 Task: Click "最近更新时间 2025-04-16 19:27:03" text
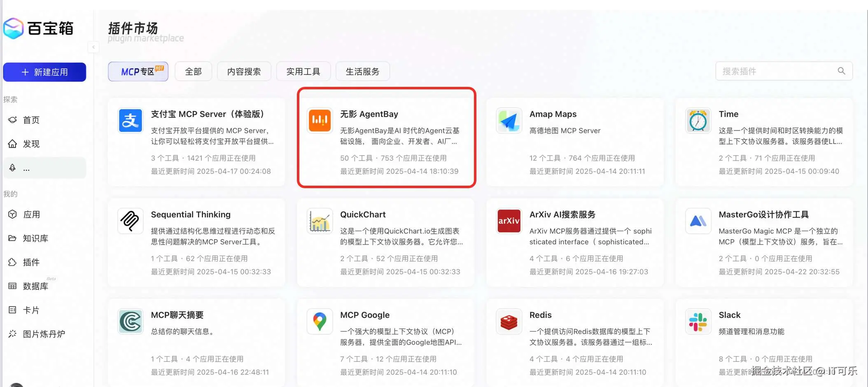589,272
